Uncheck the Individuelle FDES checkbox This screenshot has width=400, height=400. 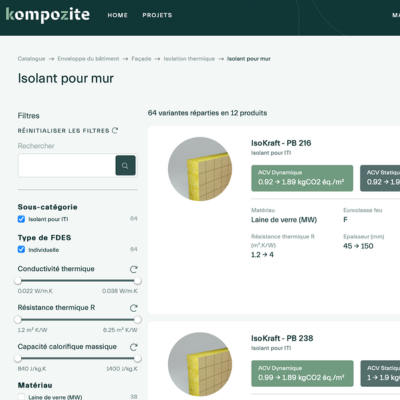(x=21, y=249)
